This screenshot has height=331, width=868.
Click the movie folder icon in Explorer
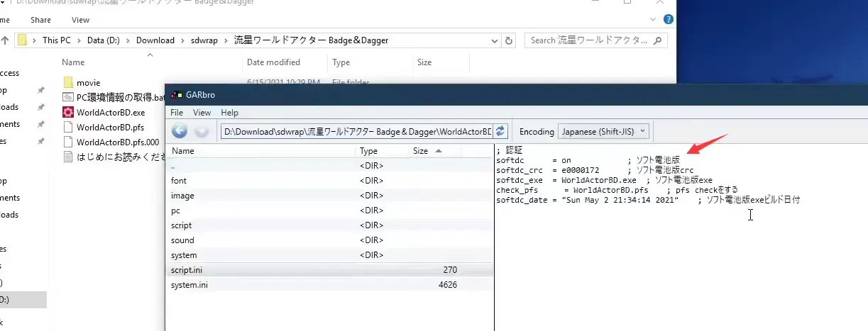[68, 82]
